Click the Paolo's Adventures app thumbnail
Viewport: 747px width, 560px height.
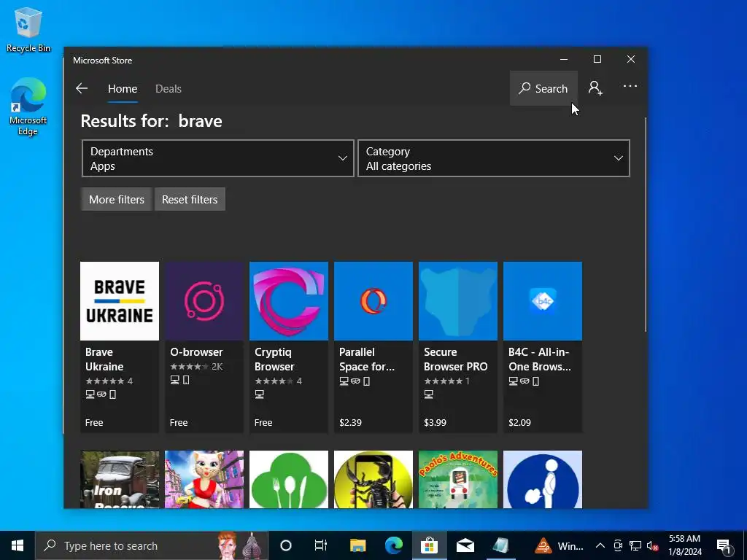458,480
